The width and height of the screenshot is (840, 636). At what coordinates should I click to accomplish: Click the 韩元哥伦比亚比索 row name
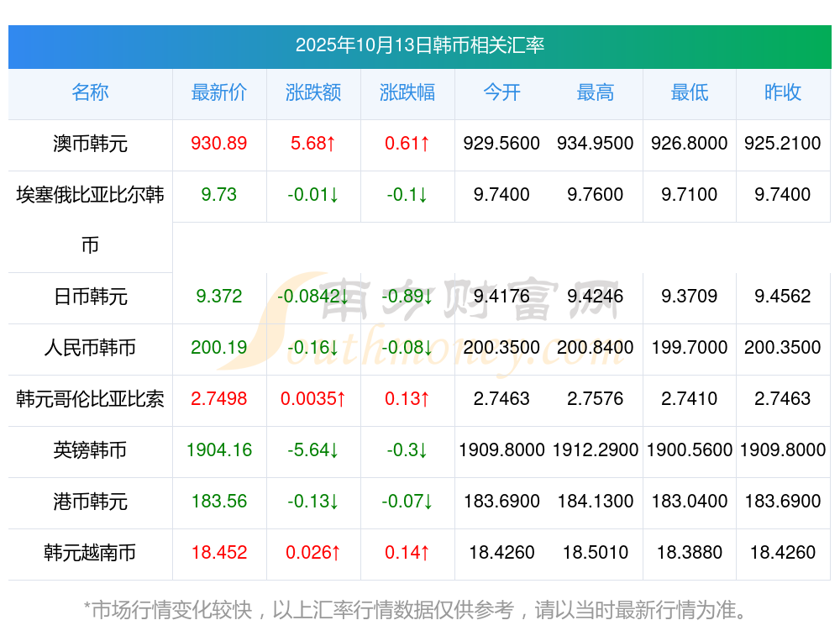pyautogui.click(x=90, y=399)
